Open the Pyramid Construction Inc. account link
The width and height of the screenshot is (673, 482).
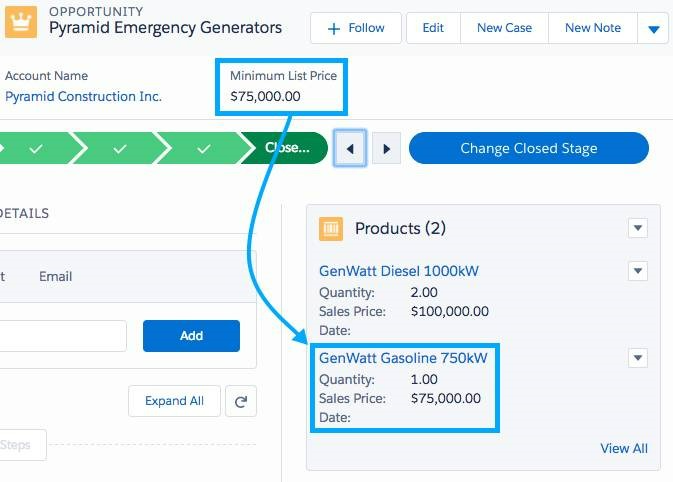click(x=83, y=97)
